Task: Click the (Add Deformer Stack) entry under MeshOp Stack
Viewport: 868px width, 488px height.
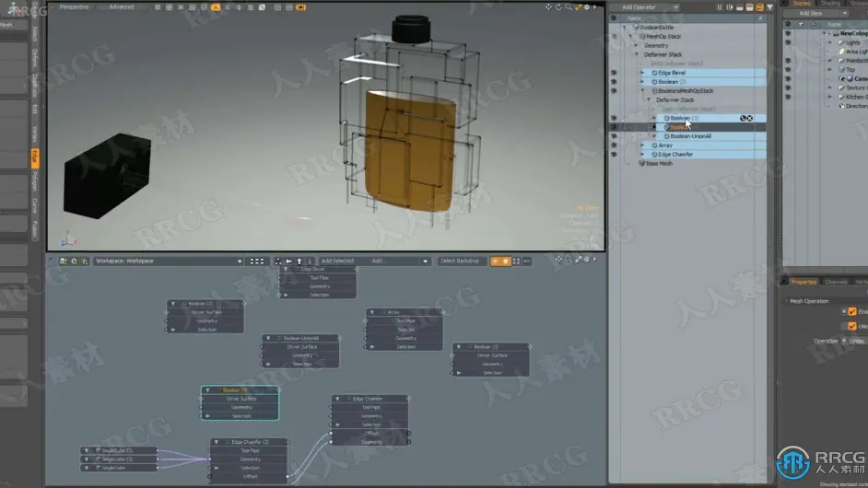Action: 676,64
